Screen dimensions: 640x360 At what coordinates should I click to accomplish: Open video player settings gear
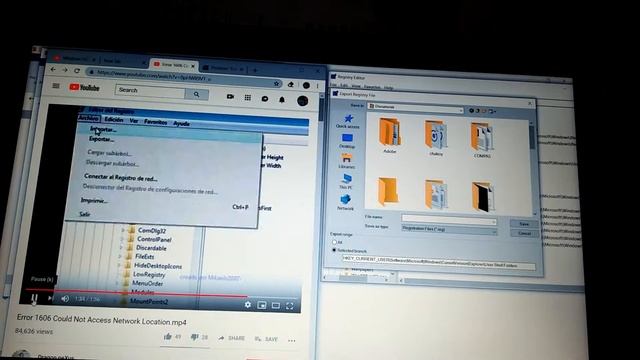(x=248, y=304)
